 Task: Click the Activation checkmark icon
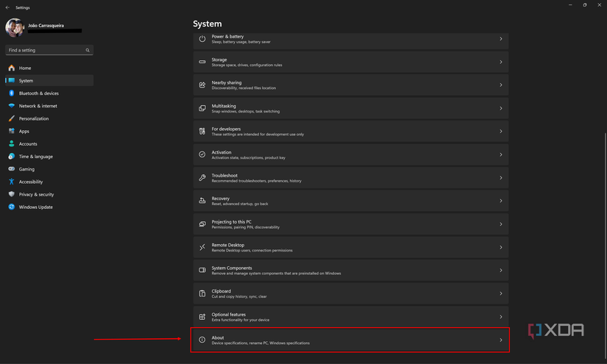click(202, 154)
